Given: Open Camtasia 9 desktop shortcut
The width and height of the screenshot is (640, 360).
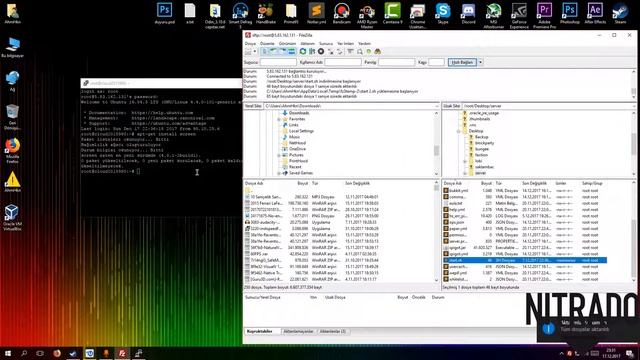Looking at the screenshot, I should (x=392, y=14).
